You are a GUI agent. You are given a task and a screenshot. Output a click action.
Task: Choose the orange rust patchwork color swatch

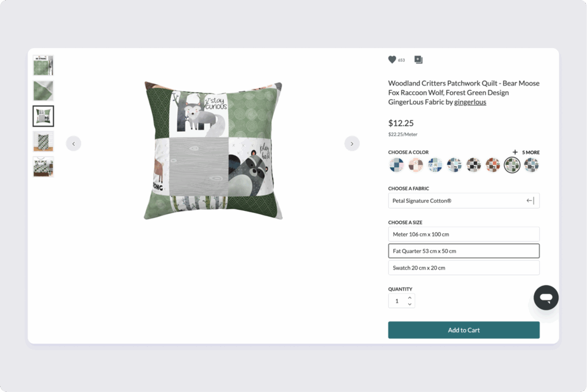point(492,164)
